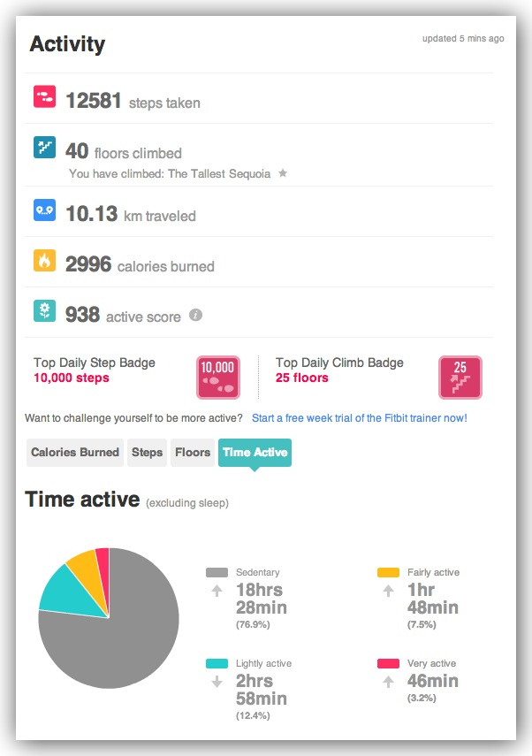Viewport: 532px width, 756px height.
Task: Click the pink steps taken icon
Action: tap(45, 96)
